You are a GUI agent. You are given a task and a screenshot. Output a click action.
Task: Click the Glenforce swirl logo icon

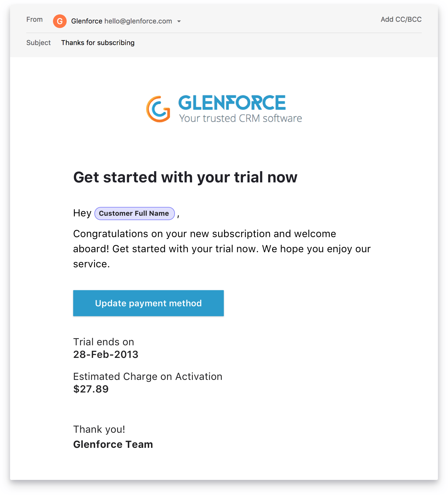[158, 109]
